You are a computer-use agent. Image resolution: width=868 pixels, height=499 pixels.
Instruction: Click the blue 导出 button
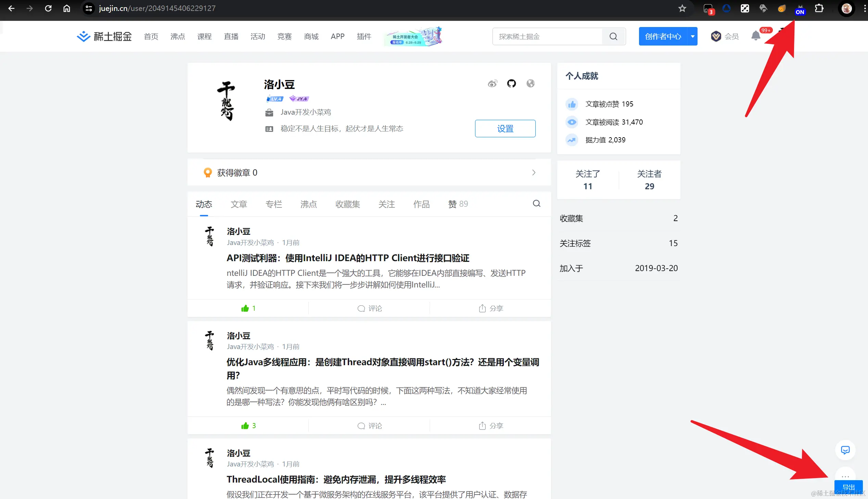point(848,488)
